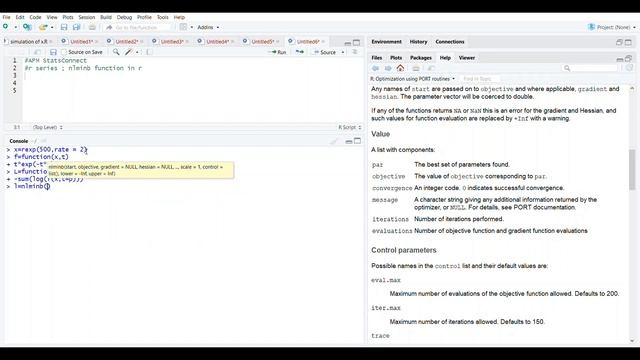Screen dimensions: 640x360
Task: Print the current help topic
Action: (x=416, y=68)
